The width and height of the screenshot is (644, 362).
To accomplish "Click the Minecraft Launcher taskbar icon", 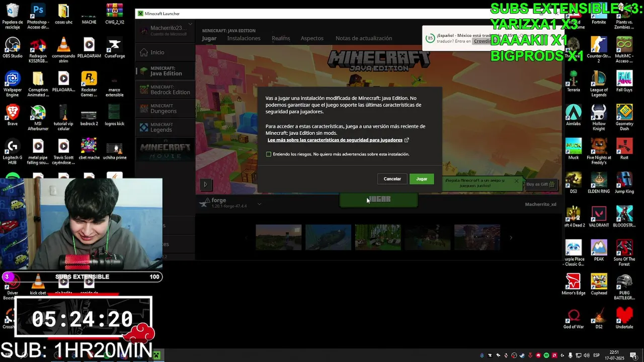I will coord(156,355).
